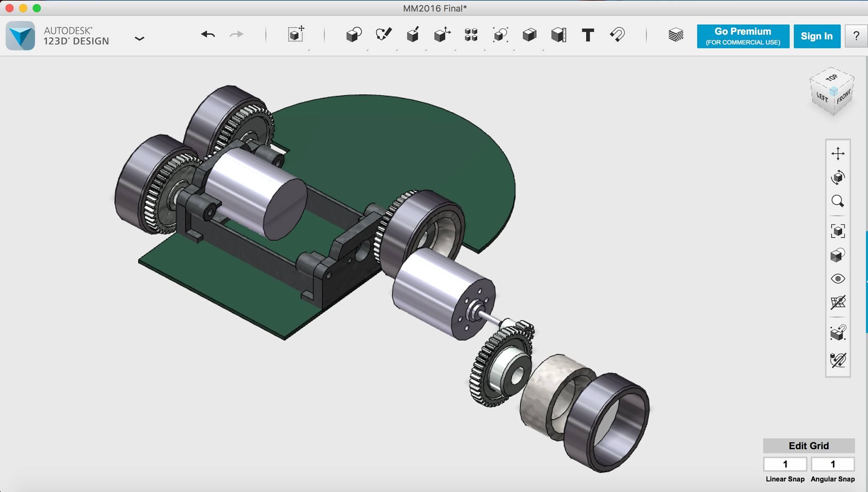Open the Pattern tool
868x492 pixels.
pos(471,35)
